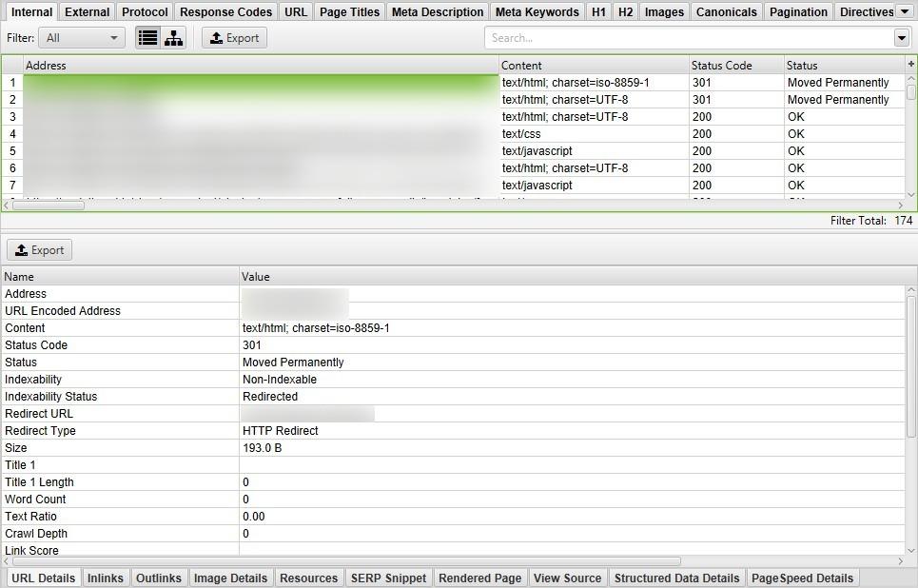Click top table vertical scrollbar down arrow

click(911, 194)
